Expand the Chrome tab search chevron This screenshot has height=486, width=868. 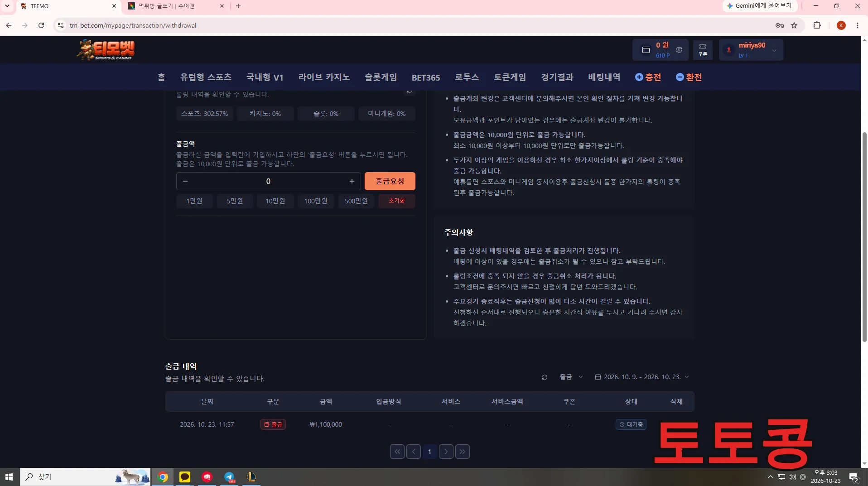[x=7, y=6]
